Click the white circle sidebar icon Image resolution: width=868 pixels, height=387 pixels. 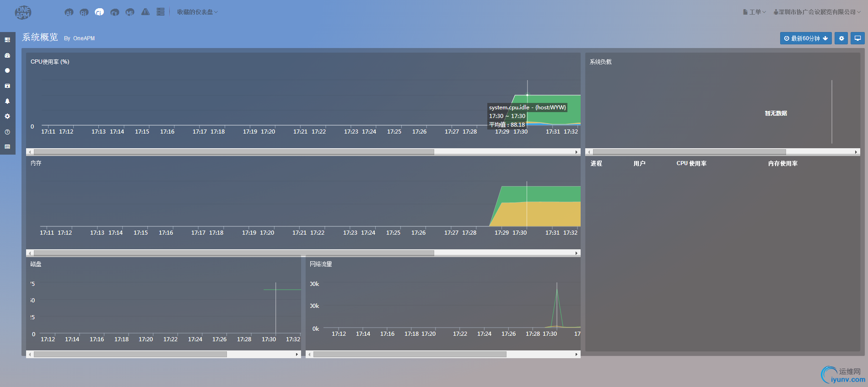(x=7, y=70)
